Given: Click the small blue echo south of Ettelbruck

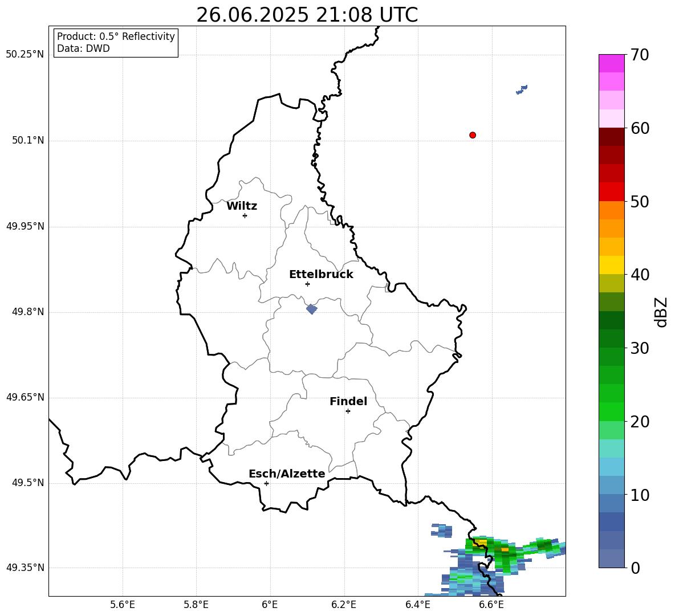Looking at the screenshot, I should 312,309.
